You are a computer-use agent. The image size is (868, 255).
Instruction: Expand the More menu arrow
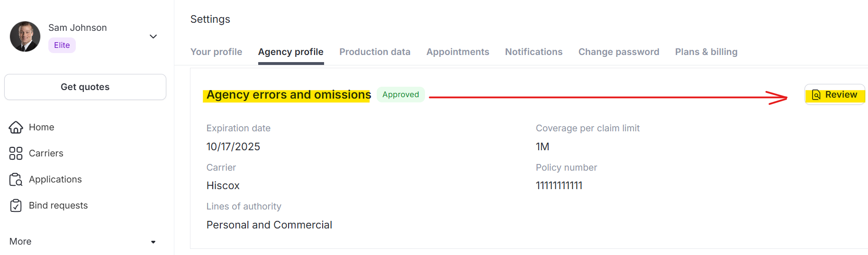point(153,242)
